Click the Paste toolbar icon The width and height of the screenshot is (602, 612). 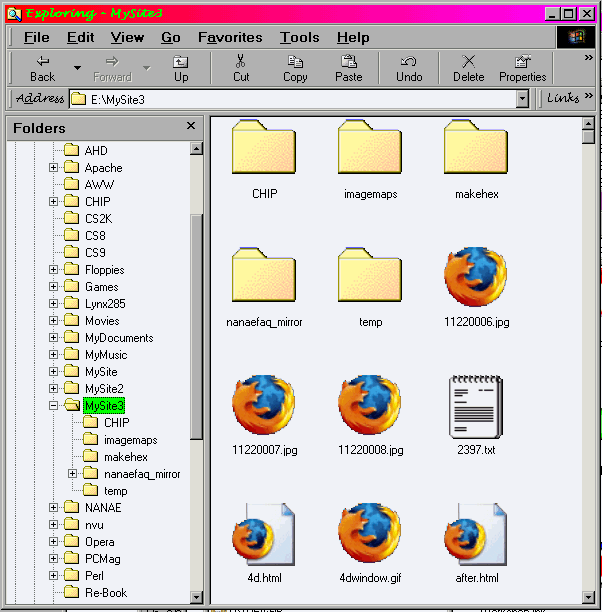(349, 68)
